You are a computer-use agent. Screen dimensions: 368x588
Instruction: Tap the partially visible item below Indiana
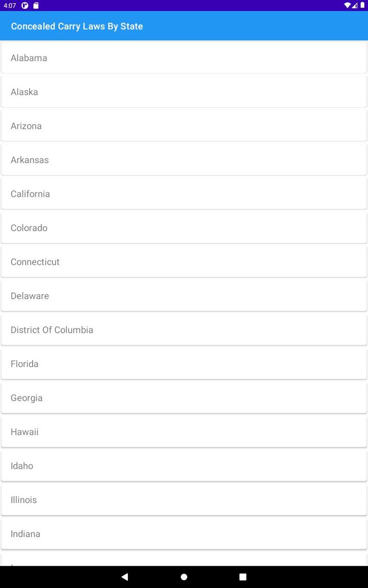tap(184, 560)
